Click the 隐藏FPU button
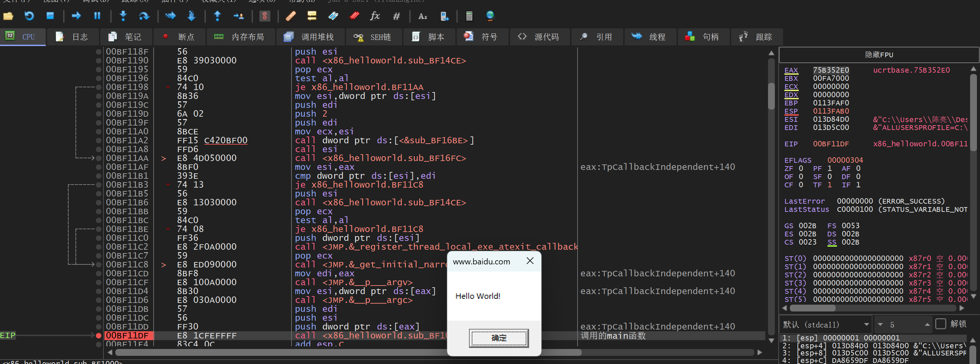 (x=879, y=55)
